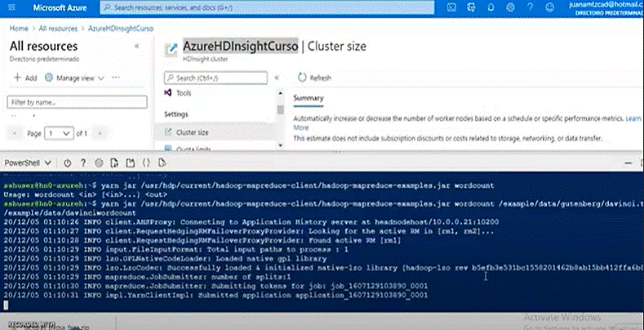Viewport: 644px width, 330px height.
Task: Open Cloud Shell settings gear
Action: tap(99, 163)
